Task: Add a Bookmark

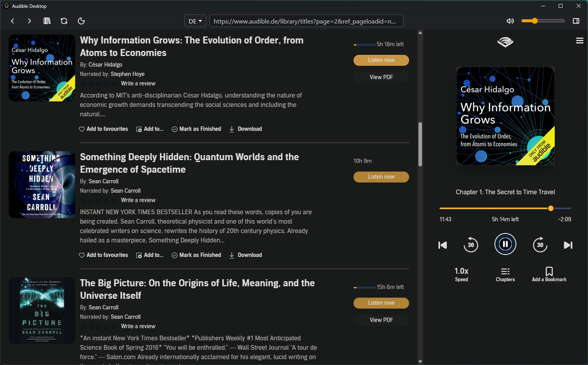Action: coord(549,275)
